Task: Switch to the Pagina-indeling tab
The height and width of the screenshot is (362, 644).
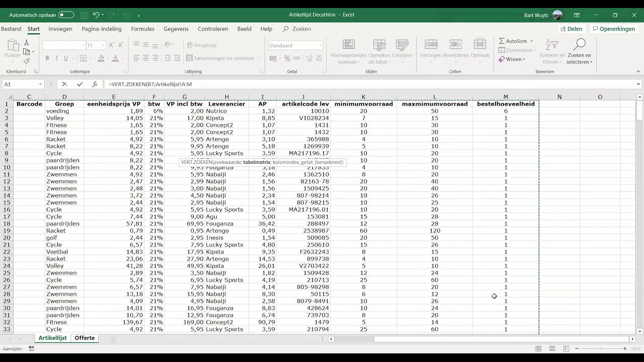Action: coord(102,29)
